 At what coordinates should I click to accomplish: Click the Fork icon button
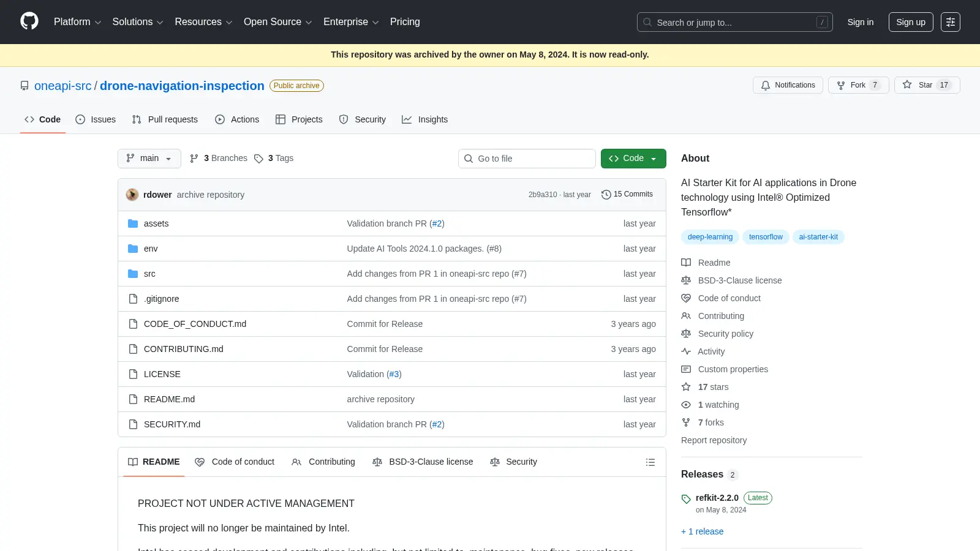841,85
